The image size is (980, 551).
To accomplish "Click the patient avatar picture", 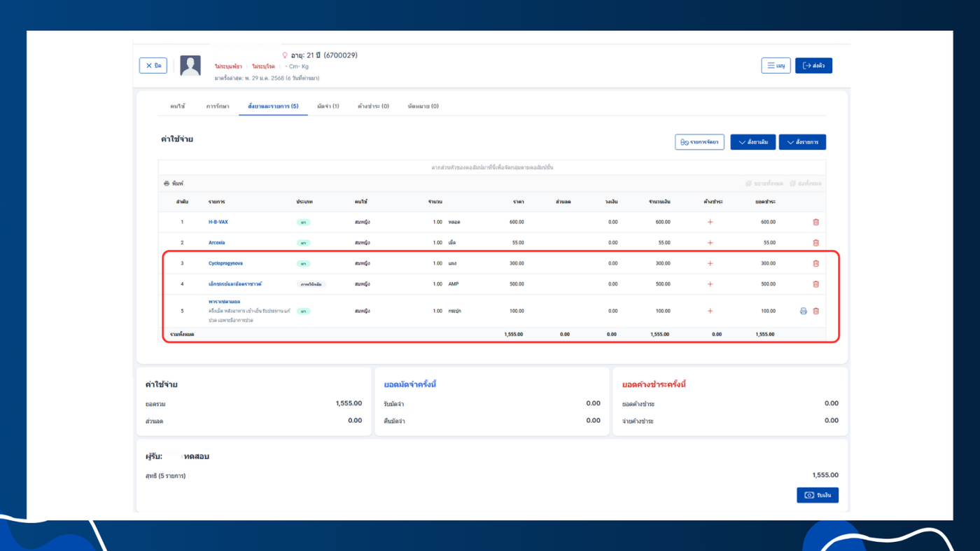I will 190,66.
